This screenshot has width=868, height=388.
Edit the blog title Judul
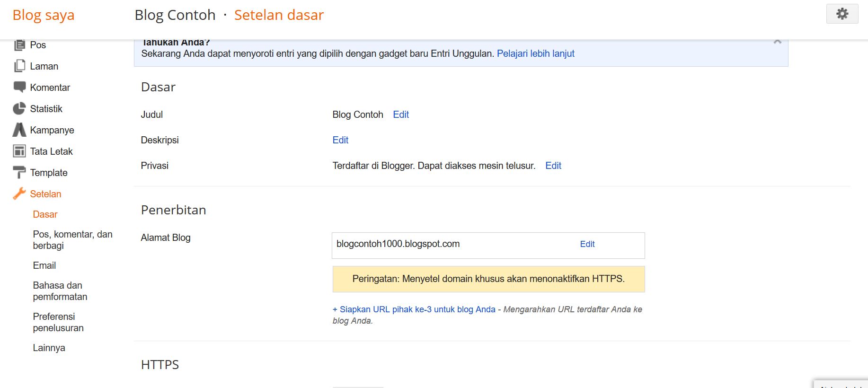coord(401,115)
